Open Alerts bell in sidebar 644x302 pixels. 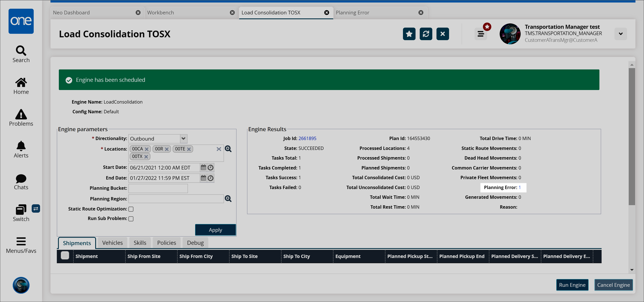coord(21,149)
